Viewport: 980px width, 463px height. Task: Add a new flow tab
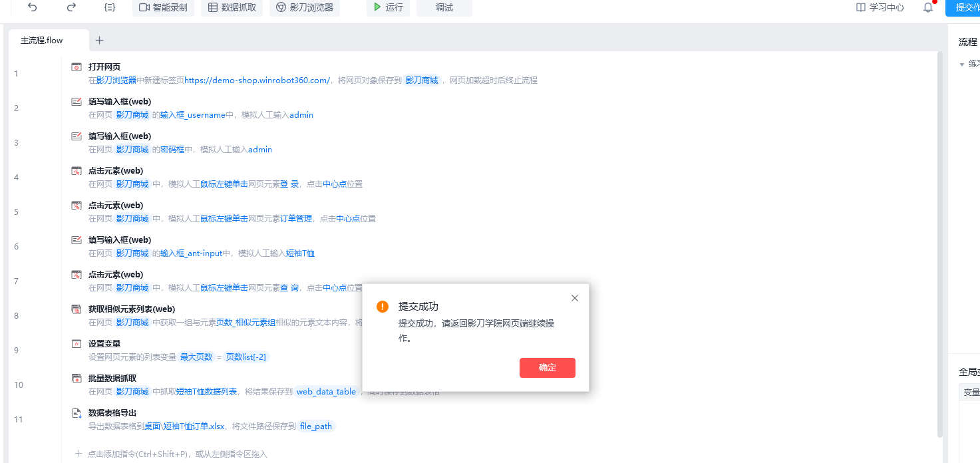coord(99,40)
